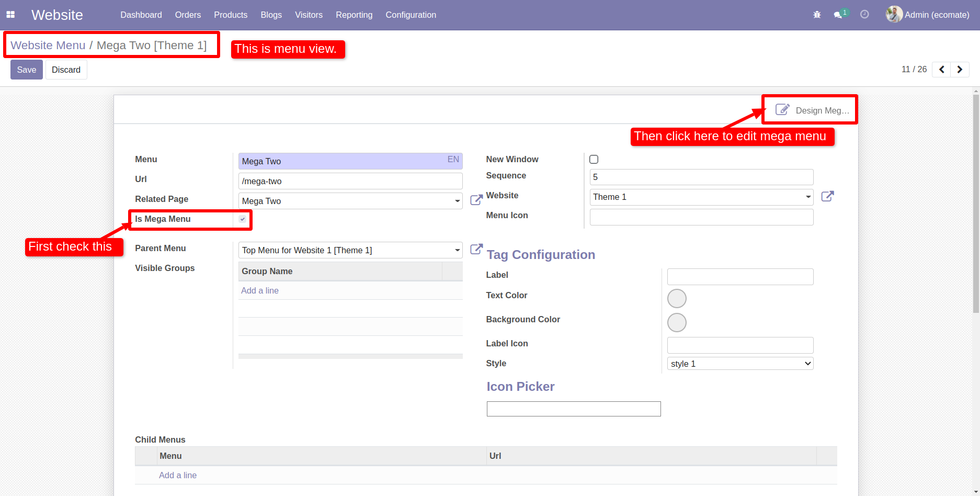Go to previous record arrow
Viewport: 980px width, 496px height.
(x=941, y=70)
